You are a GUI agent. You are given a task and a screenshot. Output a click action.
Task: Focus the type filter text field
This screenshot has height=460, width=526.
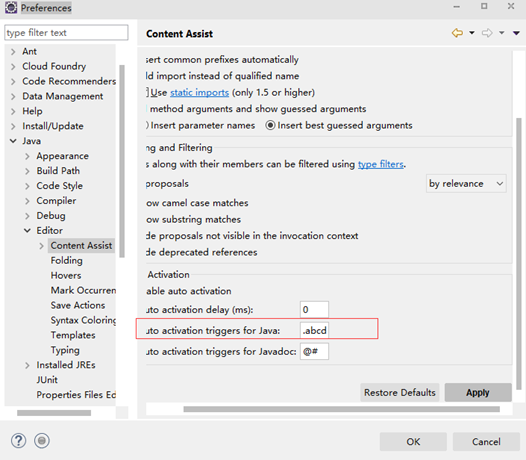coord(66,33)
